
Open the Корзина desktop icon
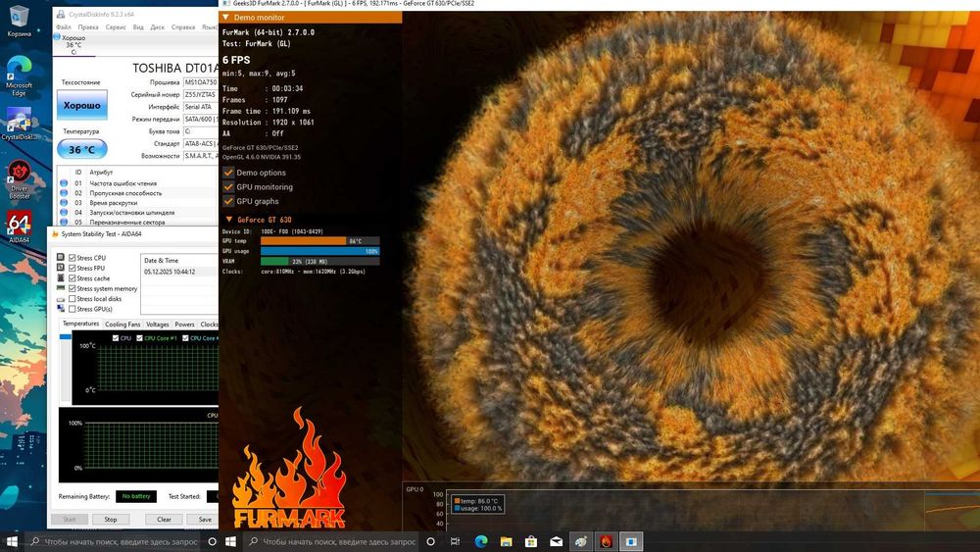click(x=19, y=20)
